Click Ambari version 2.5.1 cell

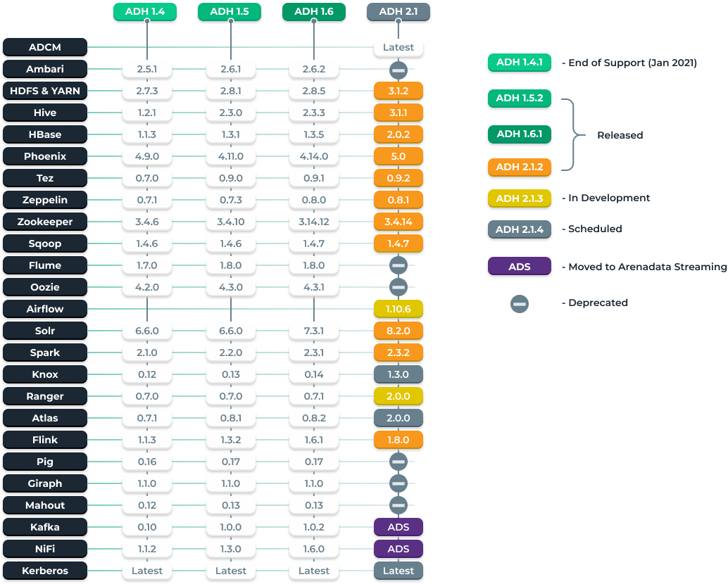click(x=147, y=69)
